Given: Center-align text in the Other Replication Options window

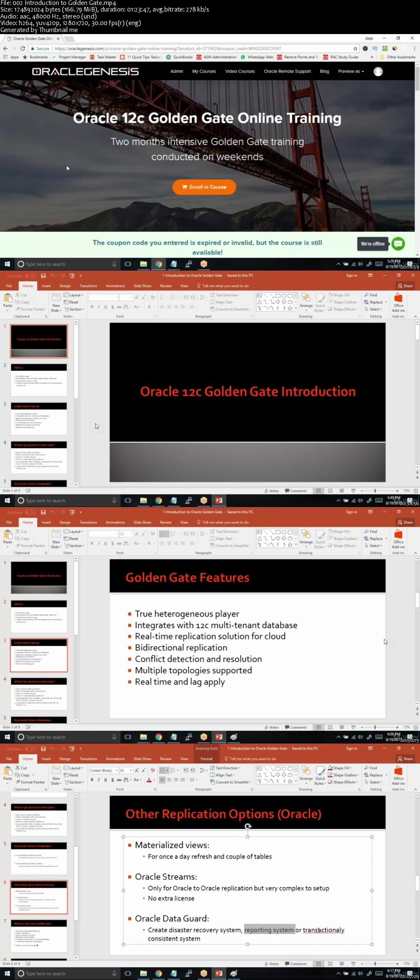Looking at the screenshot, I should [169, 780].
